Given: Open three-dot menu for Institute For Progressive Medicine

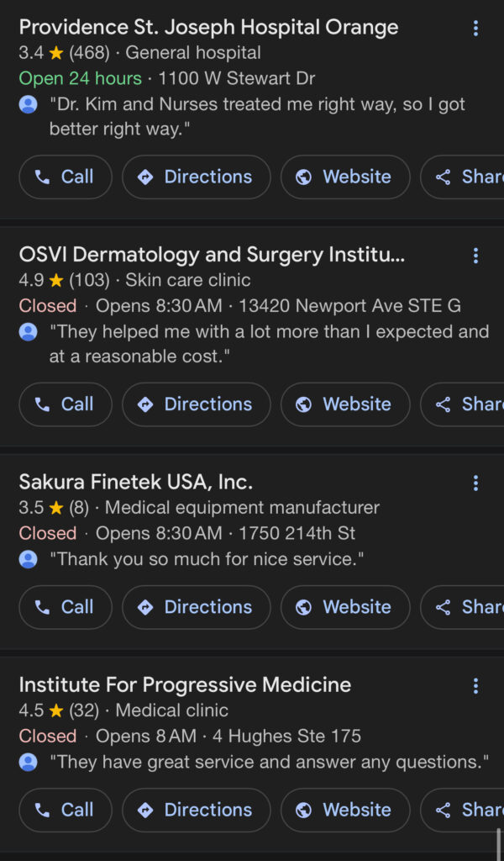Looking at the screenshot, I should [475, 686].
